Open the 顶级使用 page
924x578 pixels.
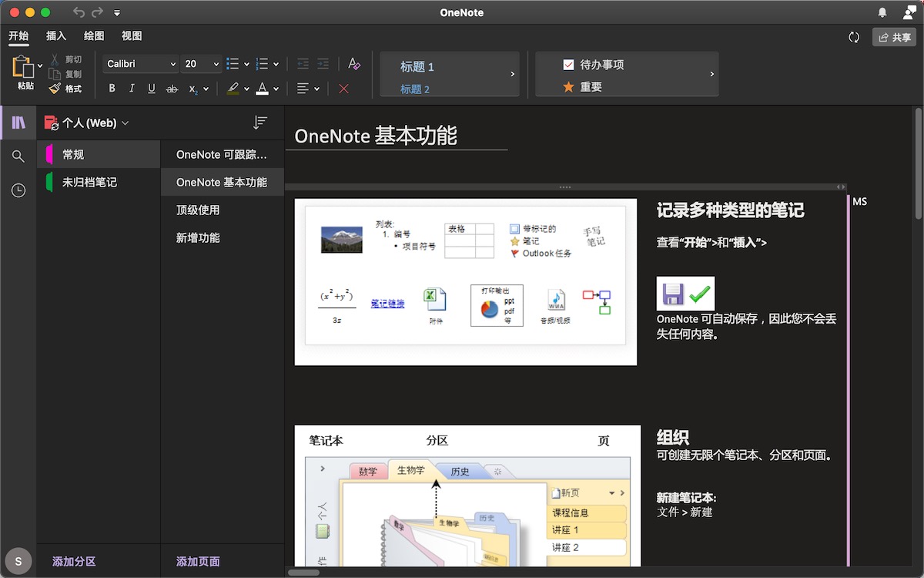222,210
